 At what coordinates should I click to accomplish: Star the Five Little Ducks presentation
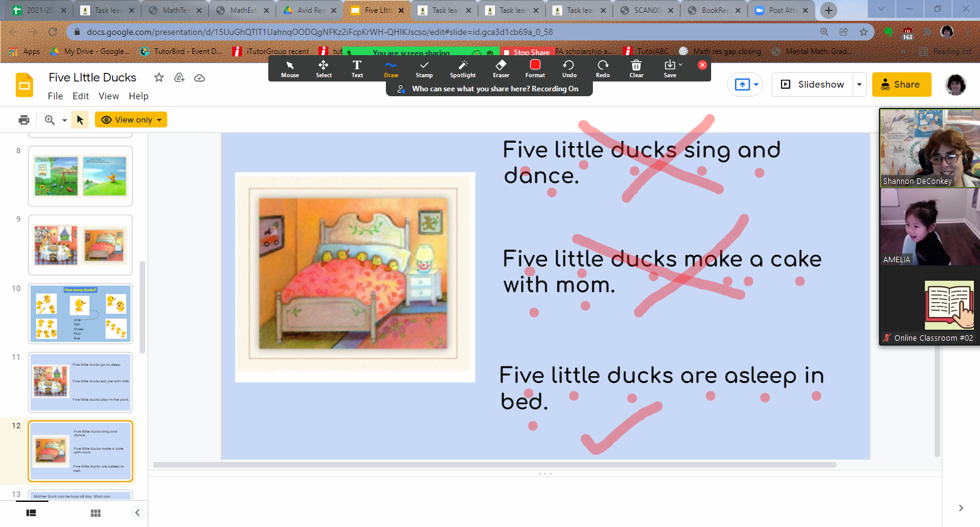tap(159, 77)
